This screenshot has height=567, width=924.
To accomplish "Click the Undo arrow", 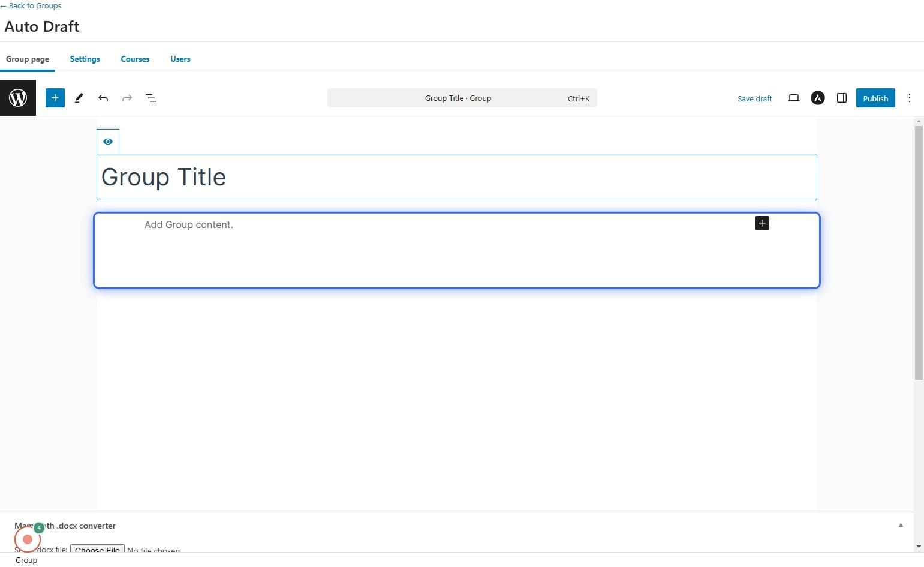I will (103, 98).
